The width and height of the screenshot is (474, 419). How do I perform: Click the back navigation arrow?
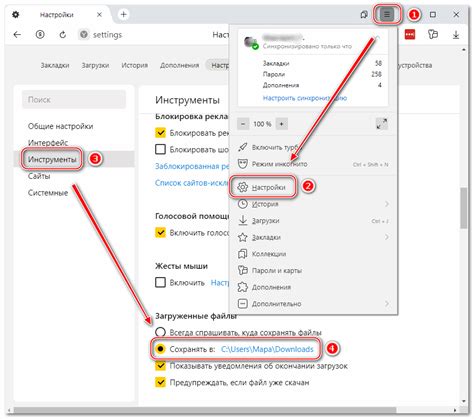click(17, 34)
